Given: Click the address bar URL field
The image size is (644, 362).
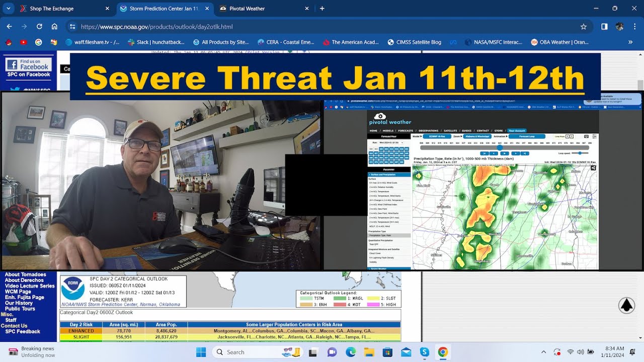Looking at the screenshot, I should [327, 27].
